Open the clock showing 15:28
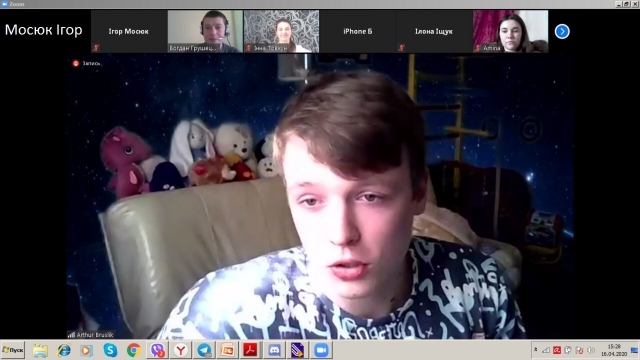The height and width of the screenshot is (360, 640). tap(613, 350)
